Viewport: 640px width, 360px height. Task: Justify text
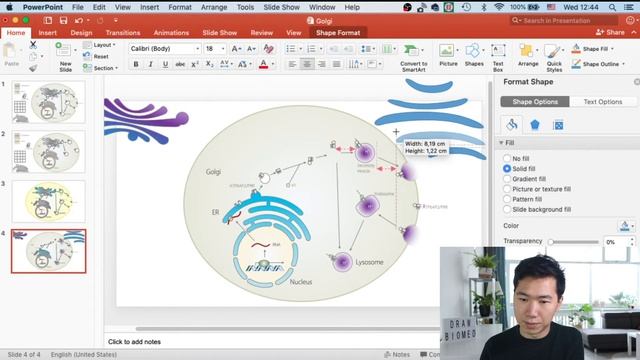click(x=336, y=64)
